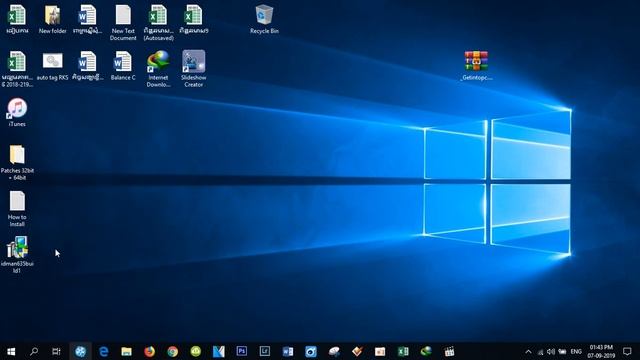Open the taskbar search magnifier

pos(34,351)
